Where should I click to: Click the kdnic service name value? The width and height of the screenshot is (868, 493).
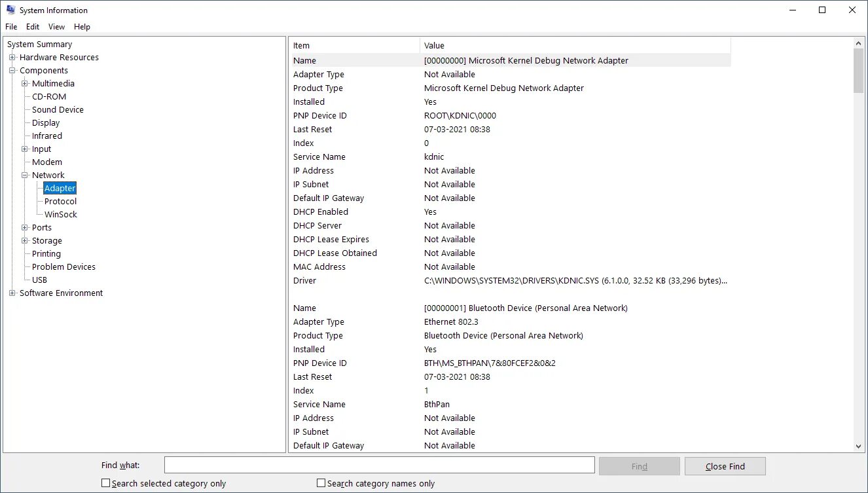433,157
